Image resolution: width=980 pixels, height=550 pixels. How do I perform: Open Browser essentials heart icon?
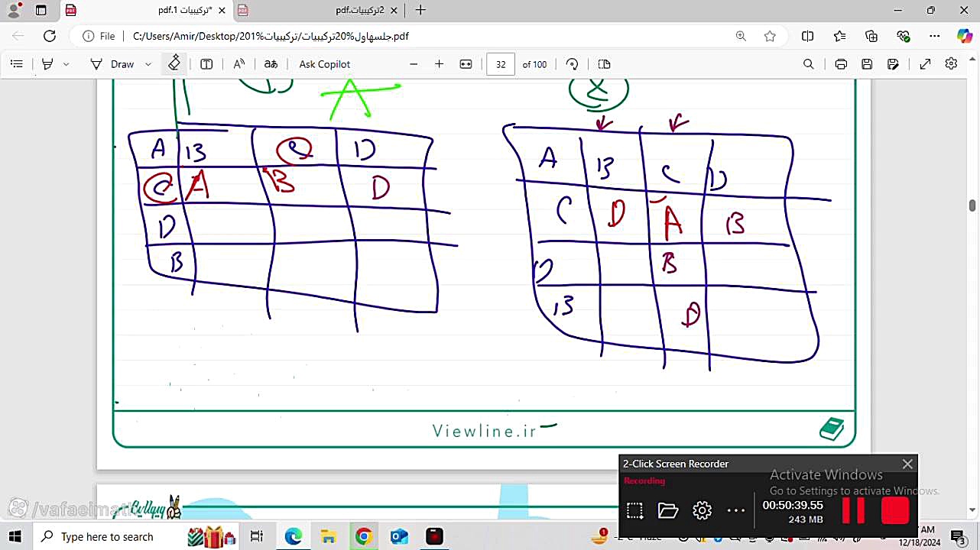click(903, 36)
